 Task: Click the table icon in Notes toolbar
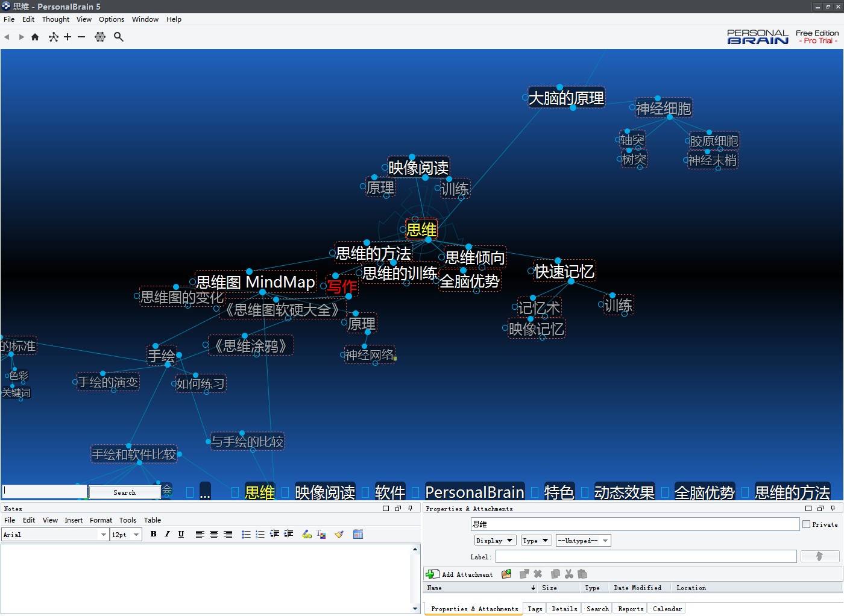coord(358,535)
